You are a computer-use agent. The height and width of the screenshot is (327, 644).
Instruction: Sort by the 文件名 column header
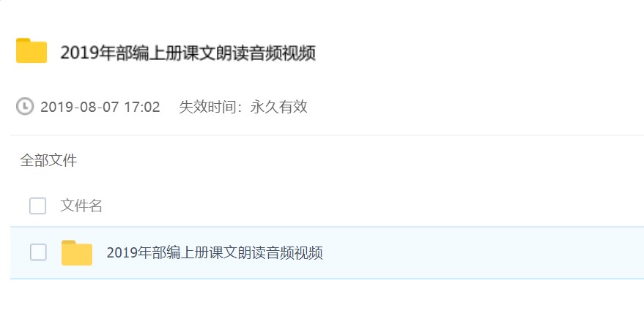click(81, 206)
